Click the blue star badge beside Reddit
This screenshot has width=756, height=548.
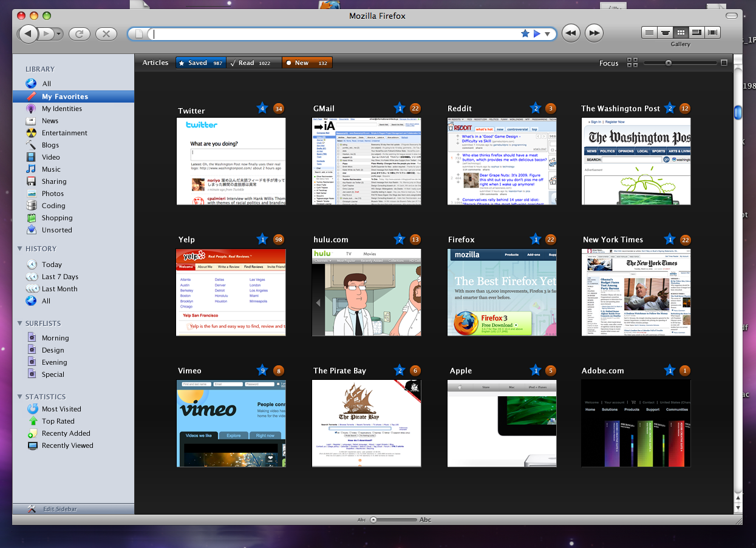tap(536, 109)
